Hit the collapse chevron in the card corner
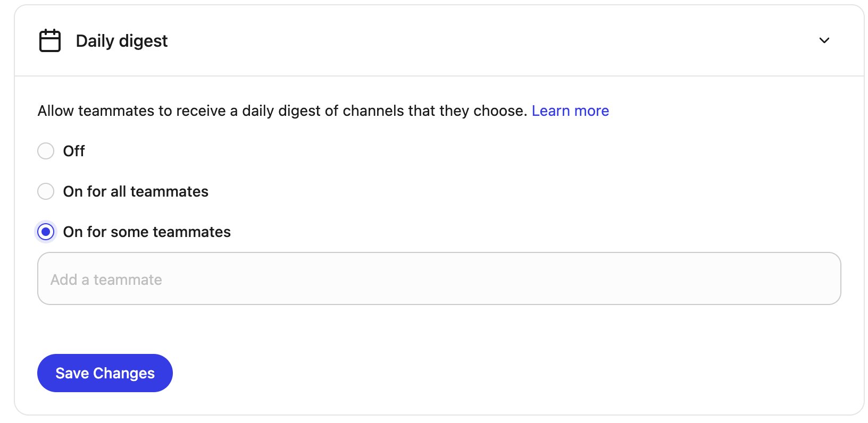Viewport: 868px width, 423px height. (824, 40)
